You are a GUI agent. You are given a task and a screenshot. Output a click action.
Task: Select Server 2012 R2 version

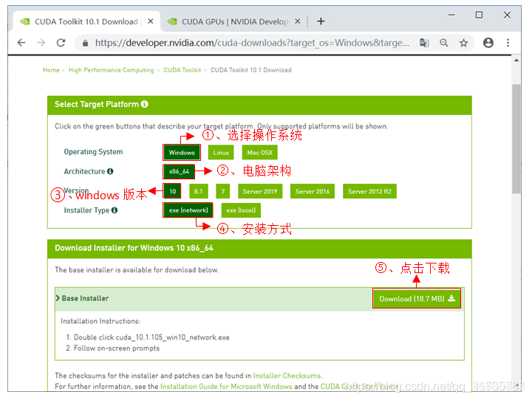(369, 191)
